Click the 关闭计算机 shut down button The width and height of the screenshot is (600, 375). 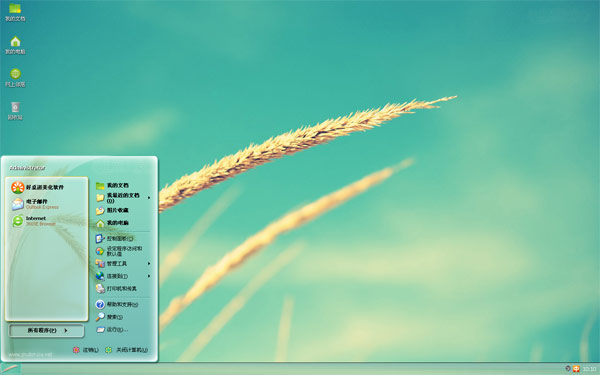(x=126, y=350)
